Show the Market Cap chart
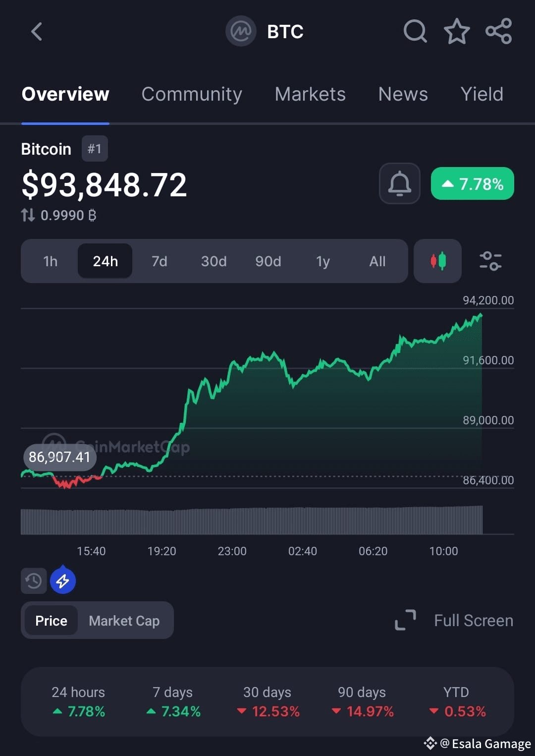Screen dimensions: 535x756 click(x=124, y=621)
